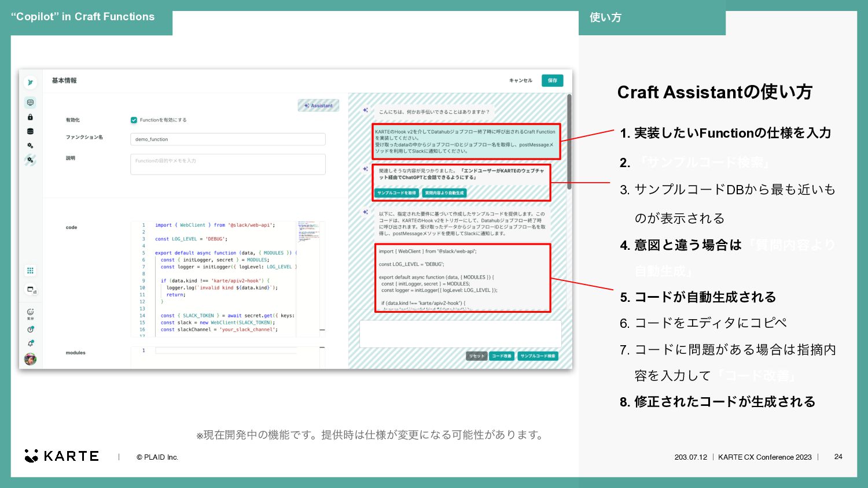This screenshot has width=868, height=488.
Task: Click the サンプルコードを取得 button
Action: click(x=396, y=193)
